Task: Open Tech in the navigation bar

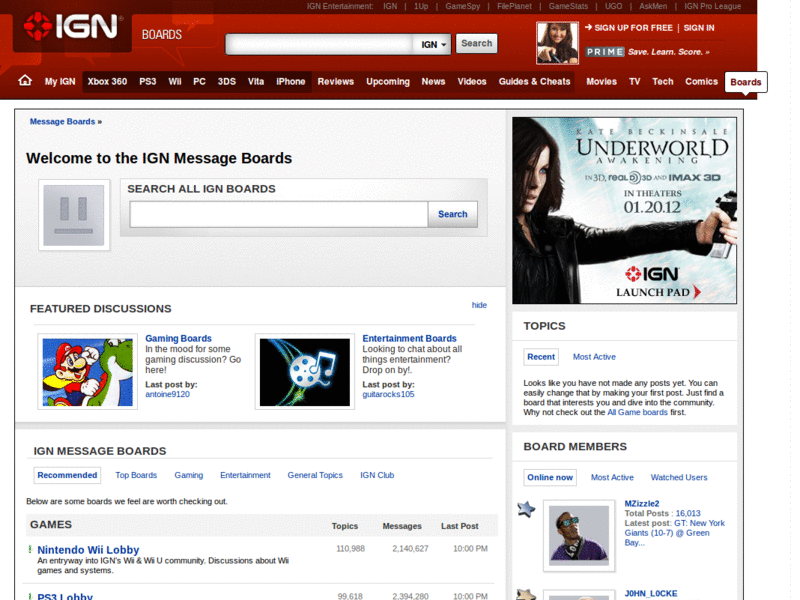Action: (662, 82)
